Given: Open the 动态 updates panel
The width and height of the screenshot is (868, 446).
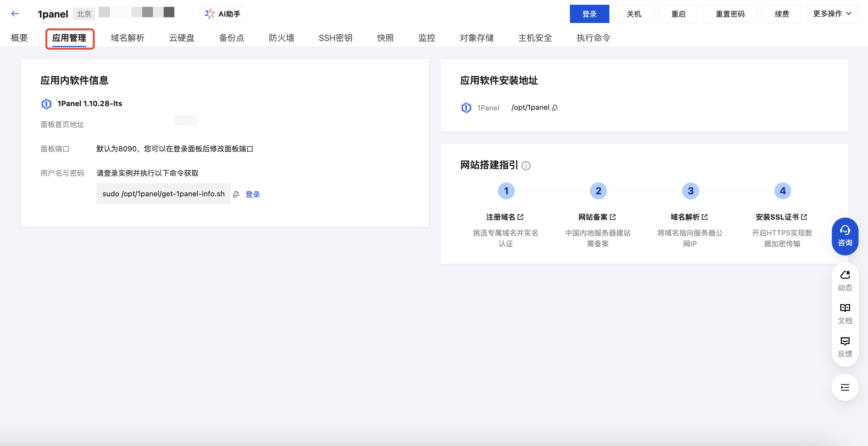Looking at the screenshot, I should coord(845,281).
